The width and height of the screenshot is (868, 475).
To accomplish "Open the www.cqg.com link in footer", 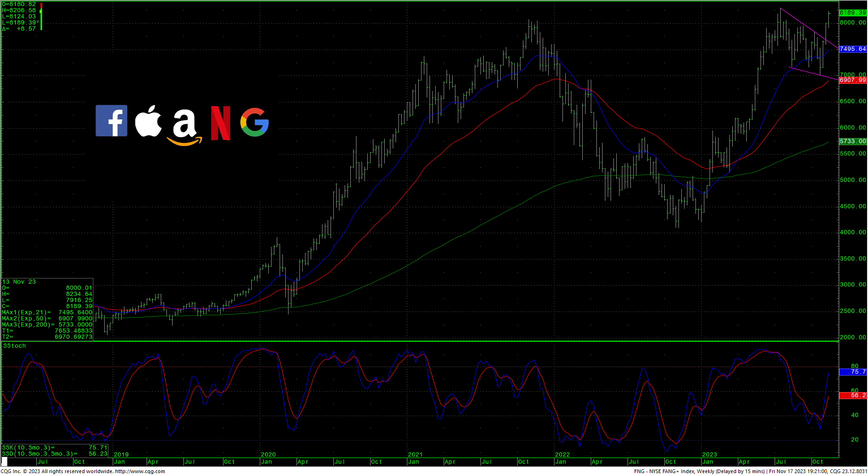I will coord(140,471).
